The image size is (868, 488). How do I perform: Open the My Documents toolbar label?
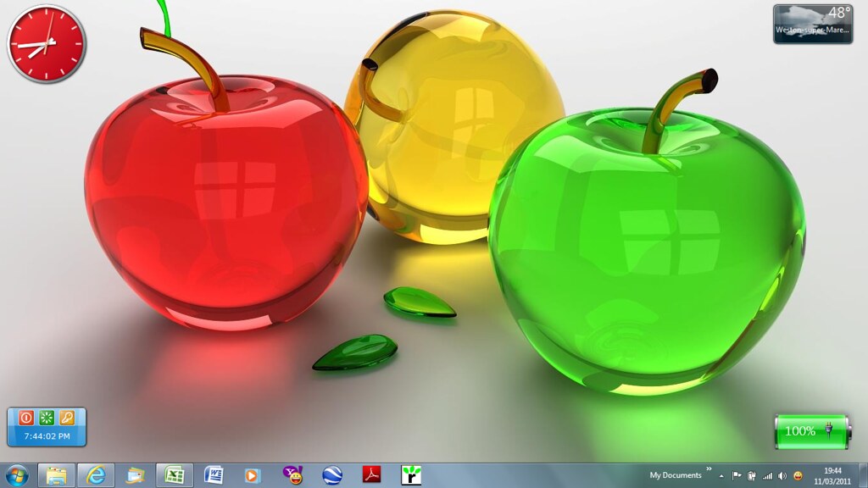[x=675, y=475]
